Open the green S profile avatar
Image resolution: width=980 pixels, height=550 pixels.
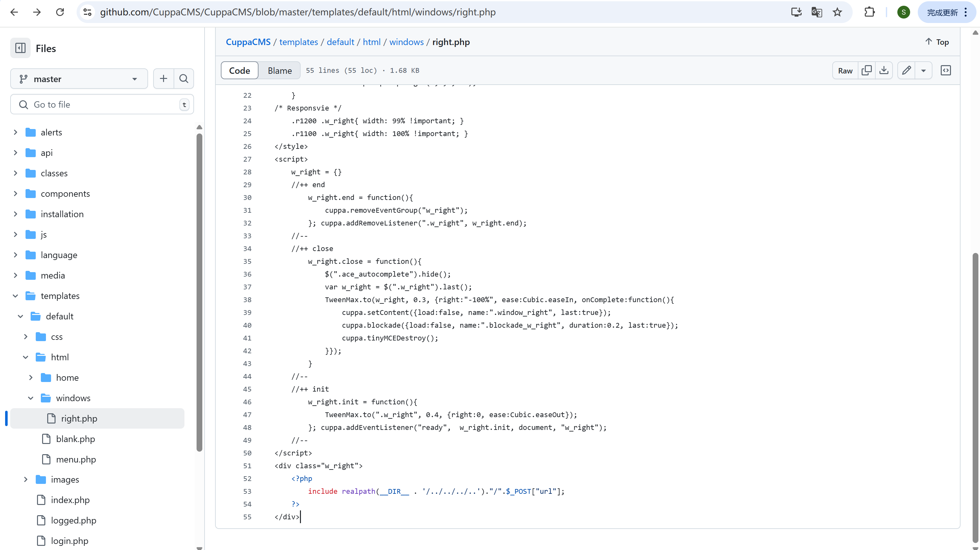903,12
